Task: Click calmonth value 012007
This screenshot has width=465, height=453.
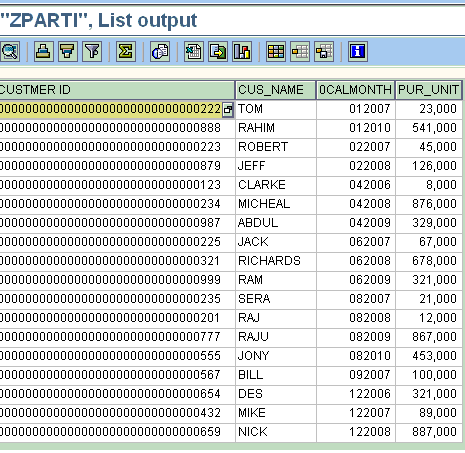Action: tap(370, 109)
